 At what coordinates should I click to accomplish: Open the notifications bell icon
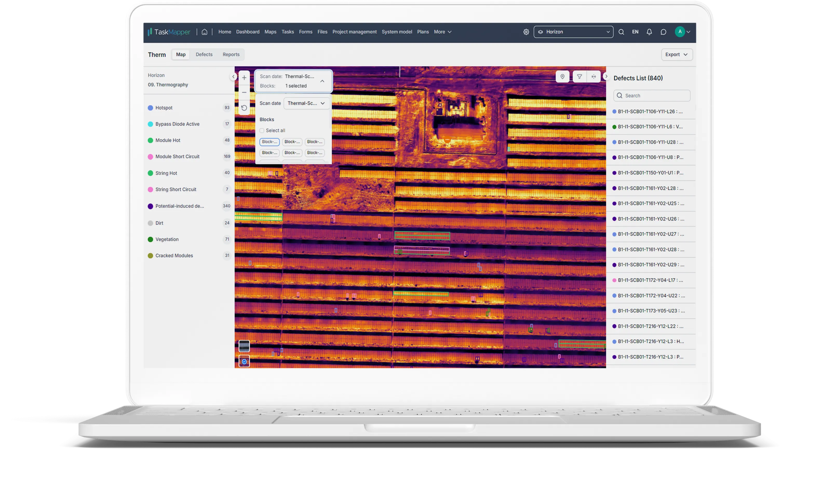click(x=649, y=32)
